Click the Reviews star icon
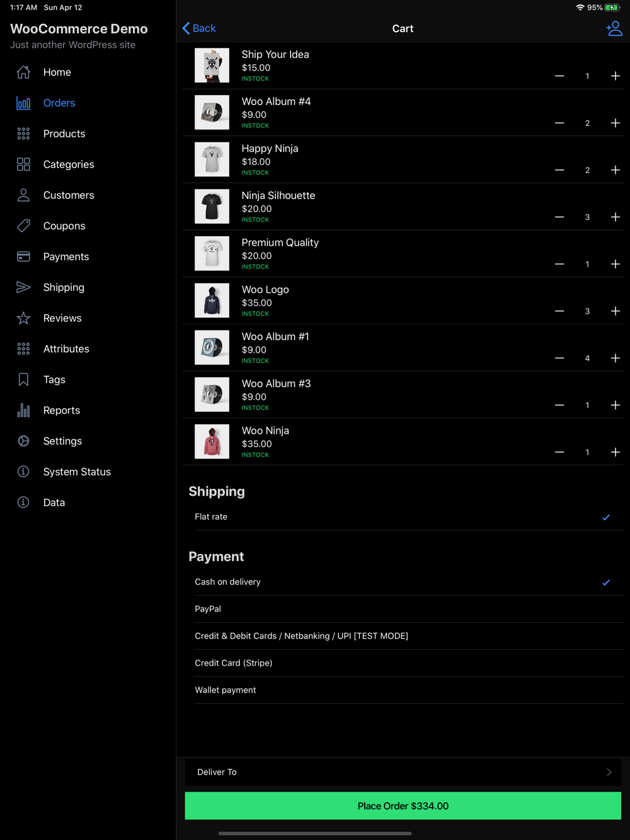Viewport: 630px width, 840px height. [x=23, y=318]
